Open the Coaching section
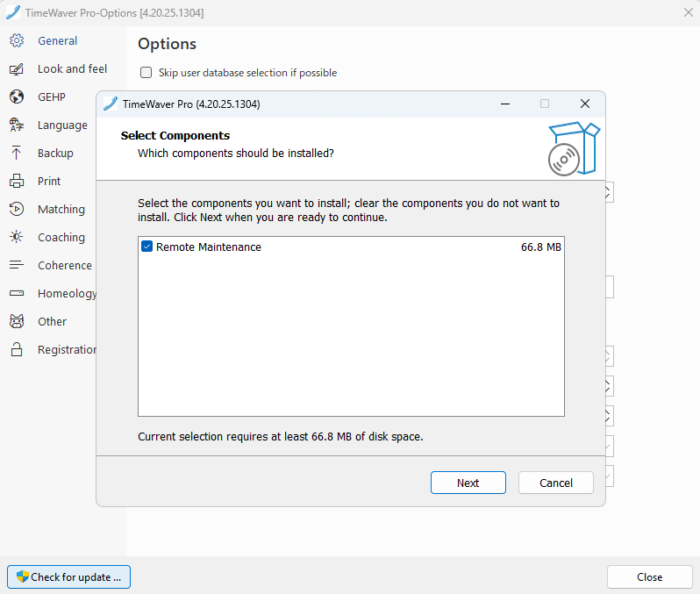Image resolution: width=700 pixels, height=594 pixels. coord(61,237)
